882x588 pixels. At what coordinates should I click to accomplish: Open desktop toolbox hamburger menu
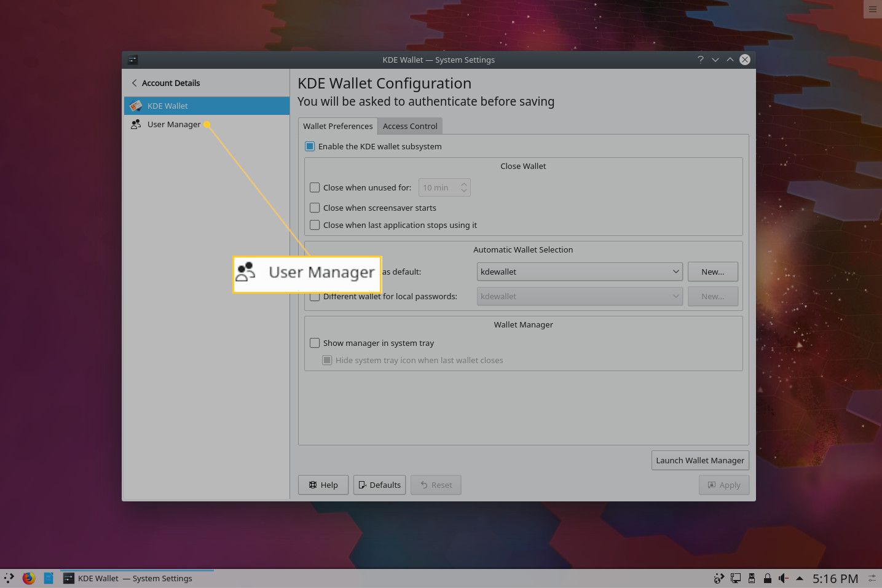tap(873, 9)
